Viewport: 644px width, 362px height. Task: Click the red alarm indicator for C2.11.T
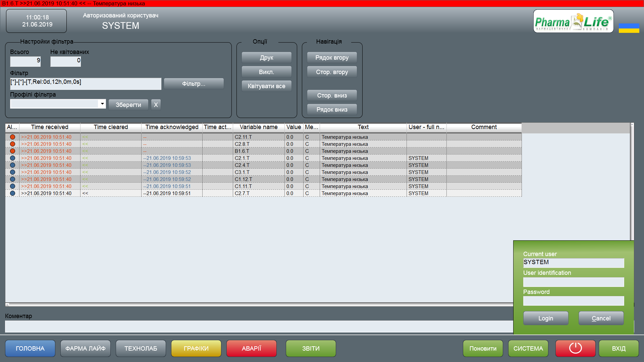pyautogui.click(x=12, y=137)
